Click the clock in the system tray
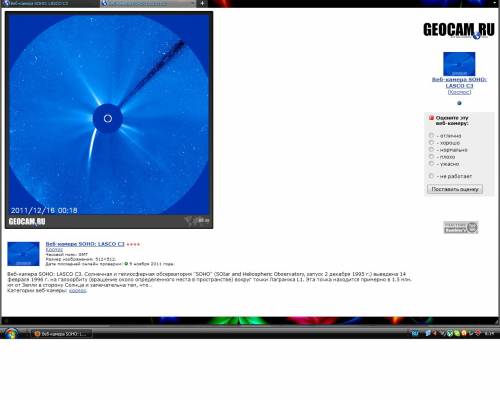 (x=489, y=333)
